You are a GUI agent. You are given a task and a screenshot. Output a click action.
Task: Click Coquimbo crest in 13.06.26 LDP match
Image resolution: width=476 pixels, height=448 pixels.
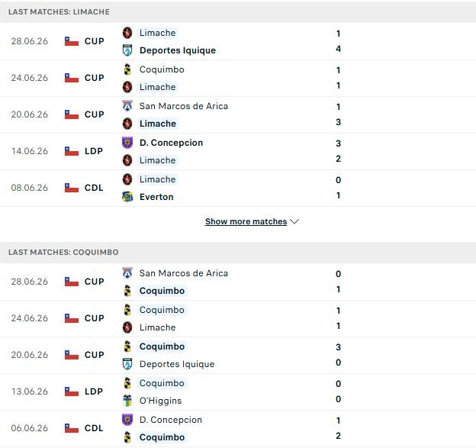pyautogui.click(x=127, y=383)
